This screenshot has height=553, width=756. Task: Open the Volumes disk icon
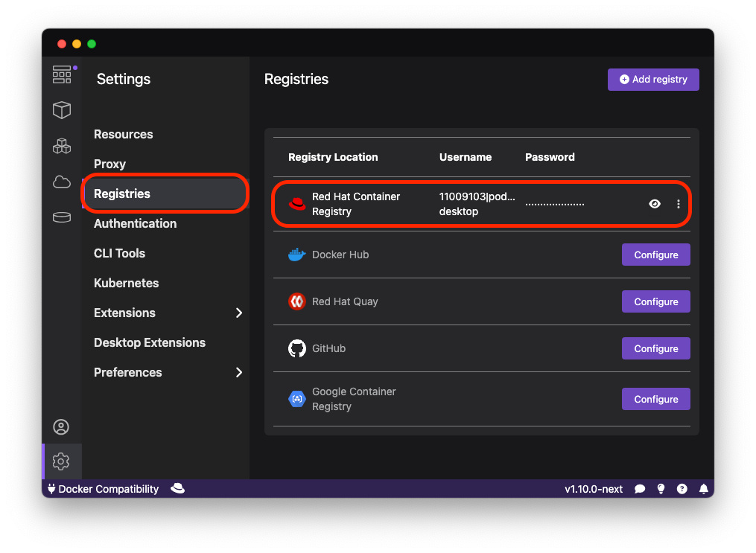point(62,218)
